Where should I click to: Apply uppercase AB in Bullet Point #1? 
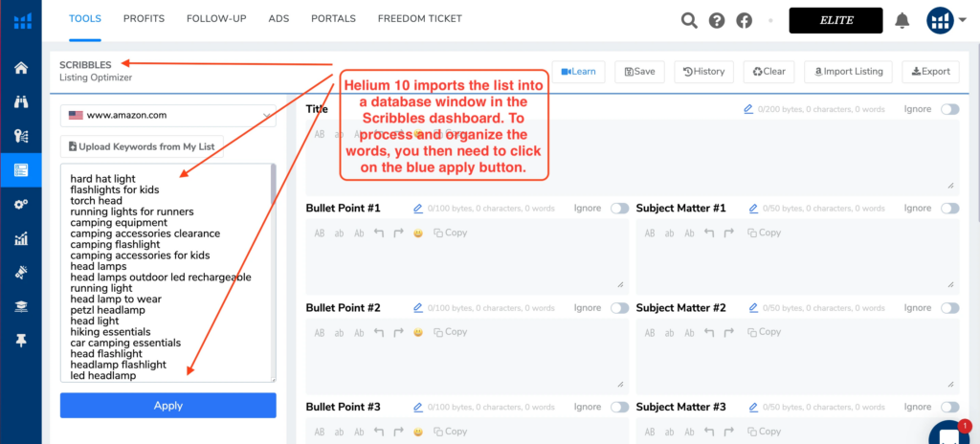(x=320, y=233)
